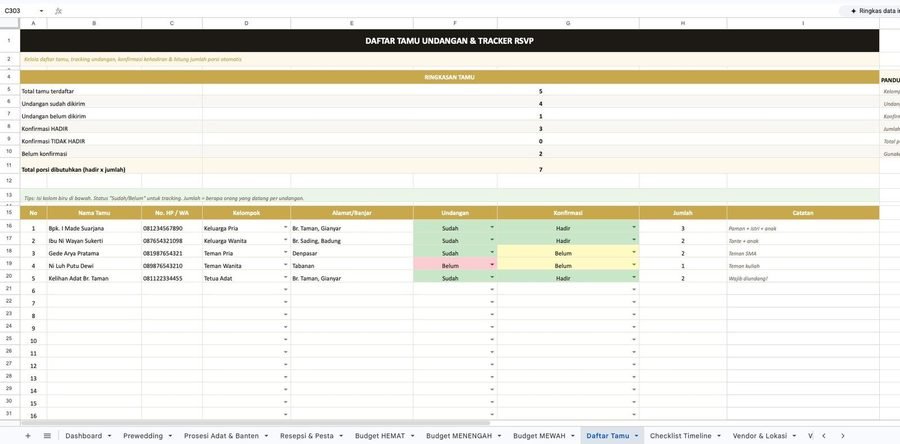The height and width of the screenshot is (444, 900).
Task: Open Undangan dropdown for Ibu Ni Wayan Sukerti
Action: 492,240
